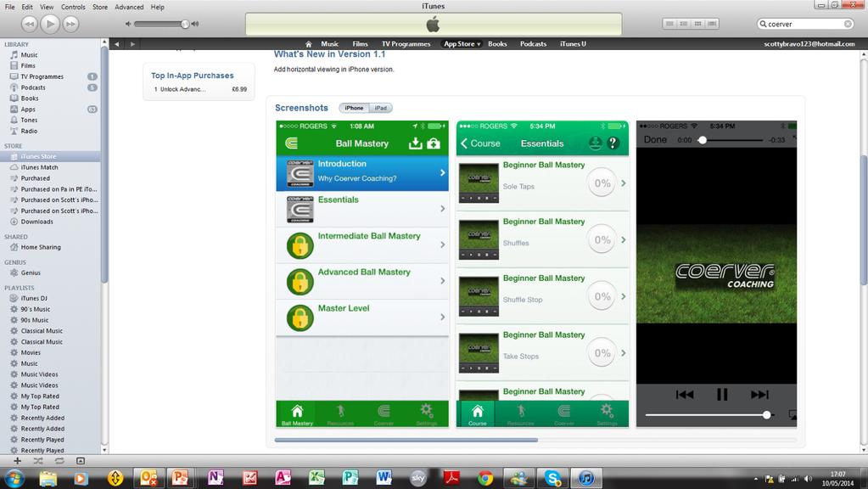Switch screenshots to iPhone view

[355, 108]
